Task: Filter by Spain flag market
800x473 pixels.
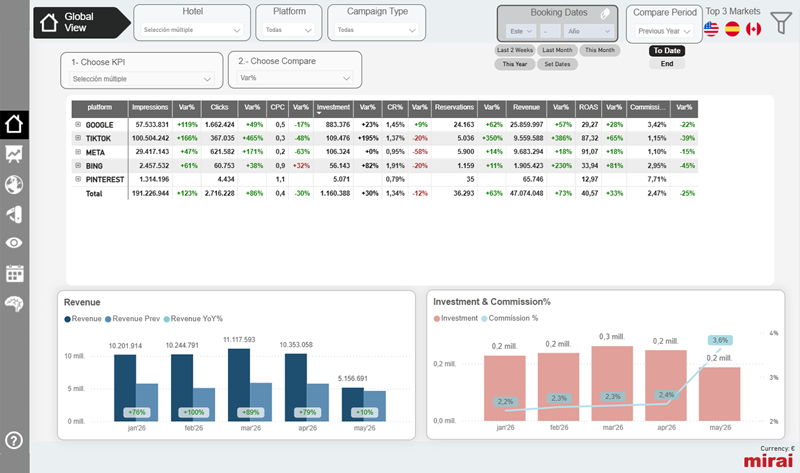Action: (732, 29)
